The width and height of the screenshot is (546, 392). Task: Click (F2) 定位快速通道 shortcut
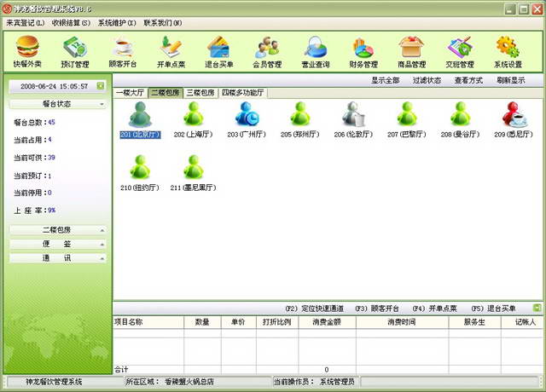pyautogui.click(x=315, y=308)
